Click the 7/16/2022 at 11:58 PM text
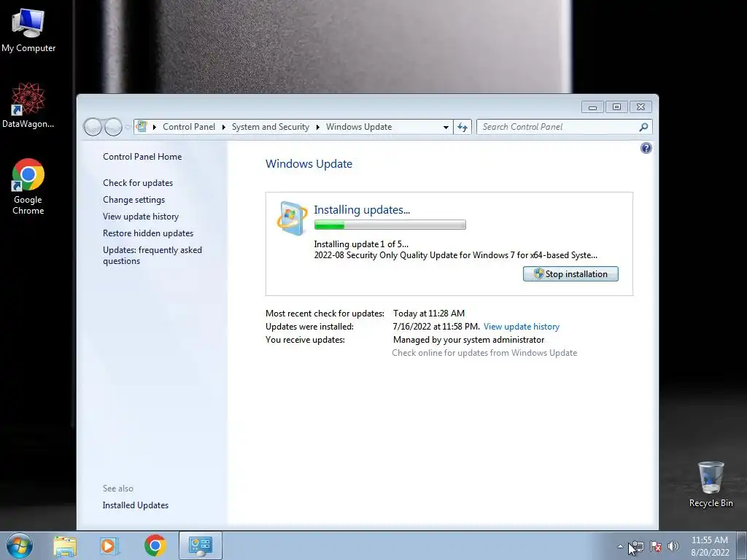Viewport: 747px width, 560px height. (x=436, y=327)
